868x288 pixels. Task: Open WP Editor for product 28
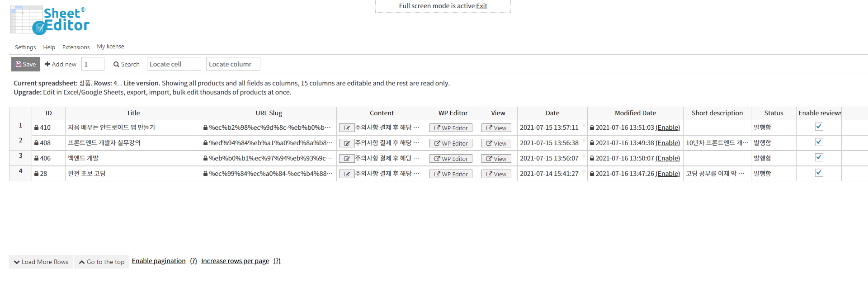coord(451,174)
